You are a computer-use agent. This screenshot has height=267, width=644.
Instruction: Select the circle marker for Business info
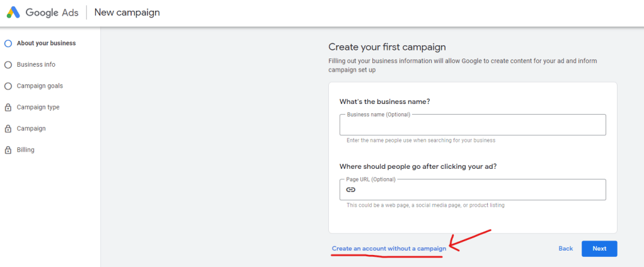pos(8,65)
